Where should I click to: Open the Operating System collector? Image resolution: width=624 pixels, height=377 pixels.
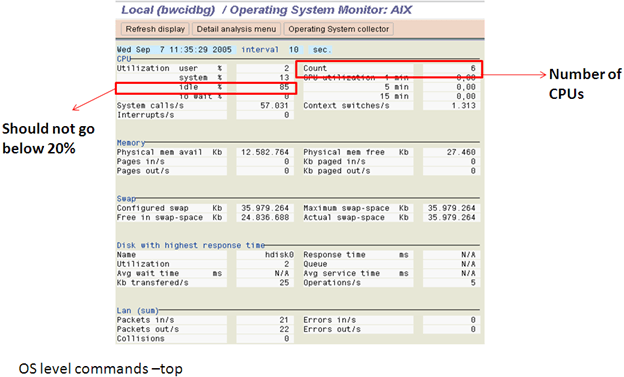point(339,29)
